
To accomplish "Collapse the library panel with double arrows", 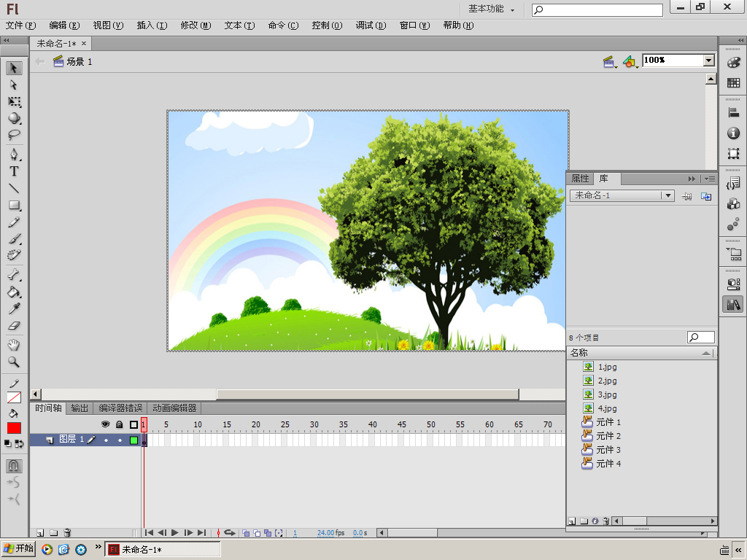I will click(692, 179).
